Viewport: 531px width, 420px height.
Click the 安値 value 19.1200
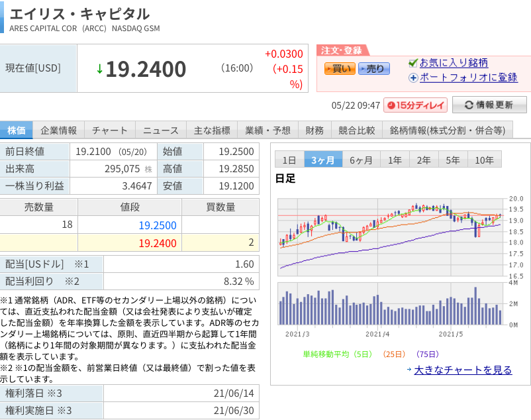click(x=236, y=186)
